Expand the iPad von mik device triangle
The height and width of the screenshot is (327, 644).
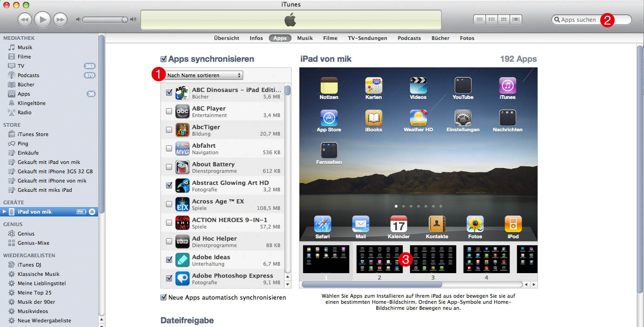pos(5,212)
